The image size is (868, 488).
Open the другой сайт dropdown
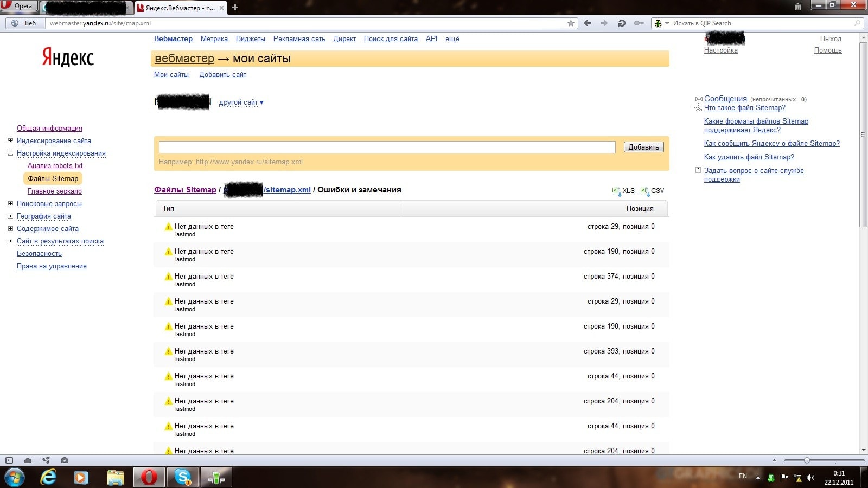[x=241, y=102]
